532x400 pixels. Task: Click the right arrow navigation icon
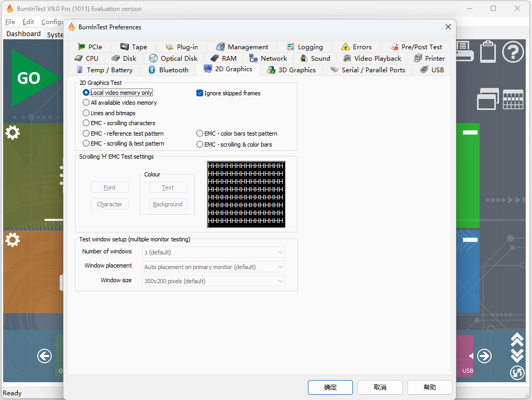[x=484, y=356]
